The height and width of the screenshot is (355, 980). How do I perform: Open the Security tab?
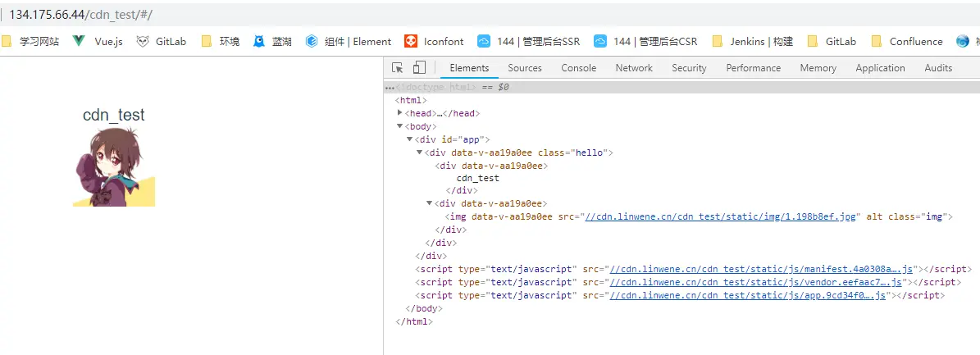pyautogui.click(x=689, y=68)
